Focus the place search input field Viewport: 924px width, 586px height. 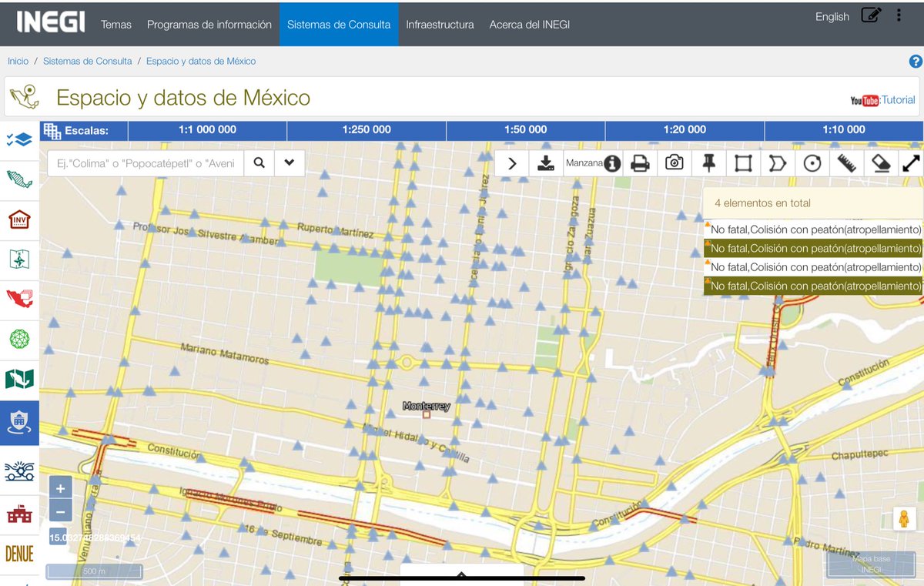click(x=146, y=163)
